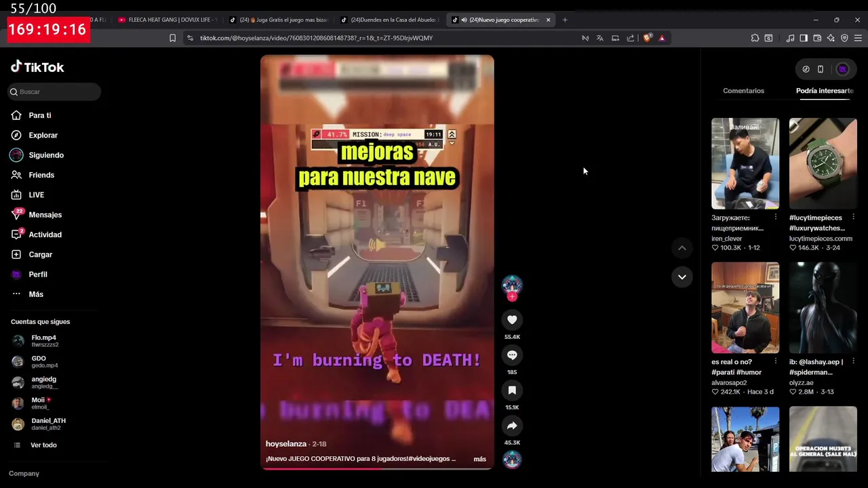Open the browser hamburger menu
Viewport: 868px width, 488px height.
click(858, 38)
